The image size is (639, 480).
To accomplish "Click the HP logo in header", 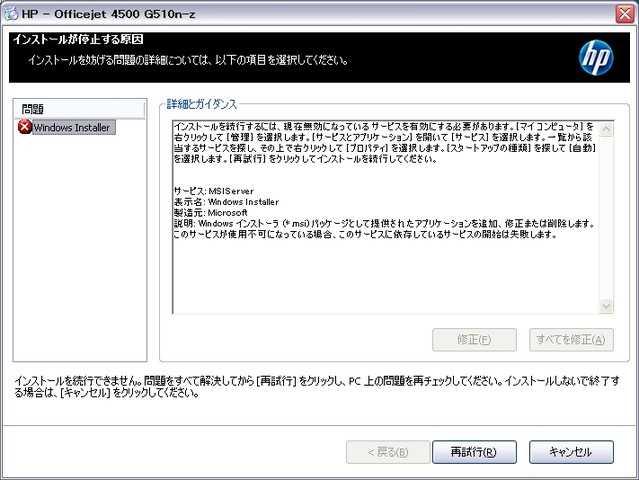I will (x=596, y=57).
